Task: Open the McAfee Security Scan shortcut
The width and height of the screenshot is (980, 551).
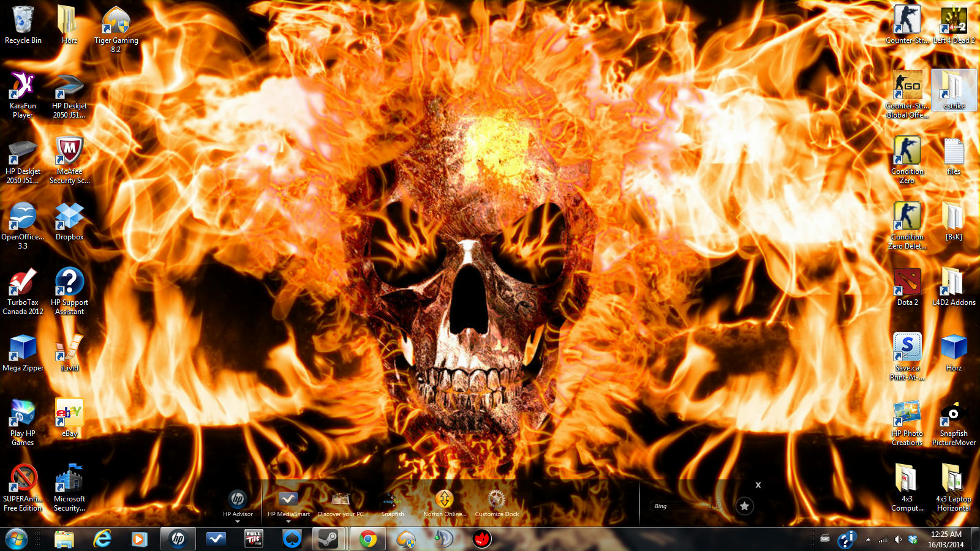Action: 69,152
